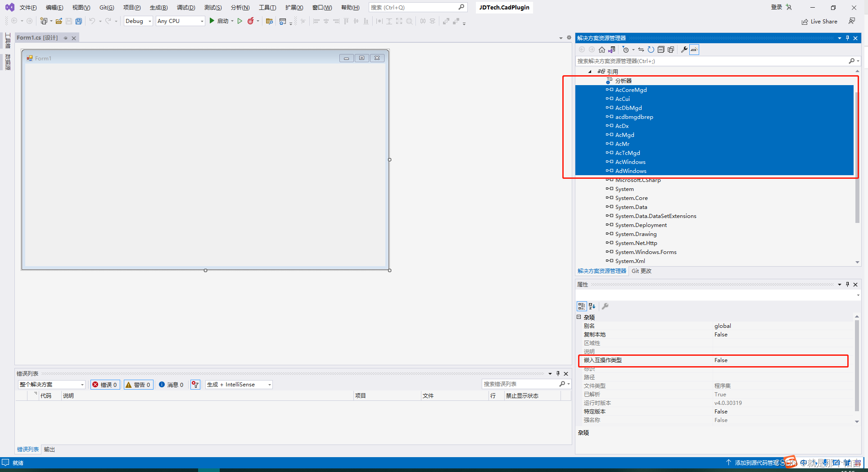Refresh the Solution Explorer
Image resolution: width=868 pixels, height=472 pixels.
pos(651,50)
